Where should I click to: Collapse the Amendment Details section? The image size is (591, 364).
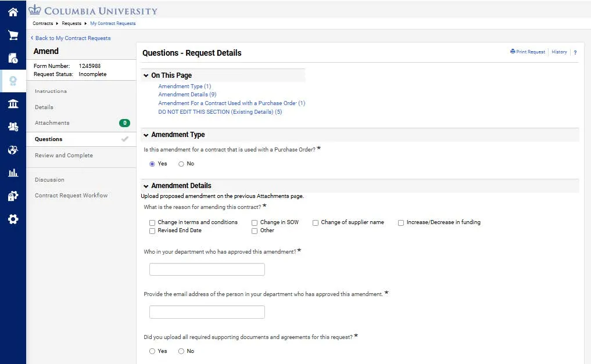click(x=146, y=186)
